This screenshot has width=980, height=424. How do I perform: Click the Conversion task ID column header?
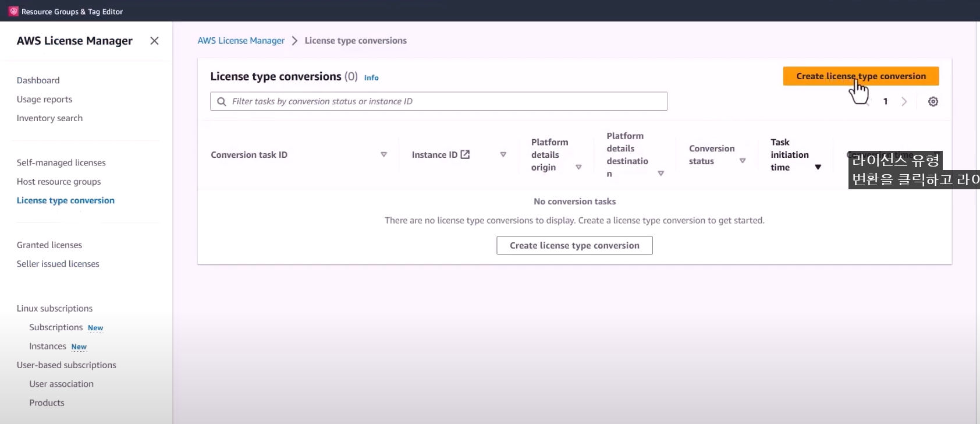(x=249, y=154)
